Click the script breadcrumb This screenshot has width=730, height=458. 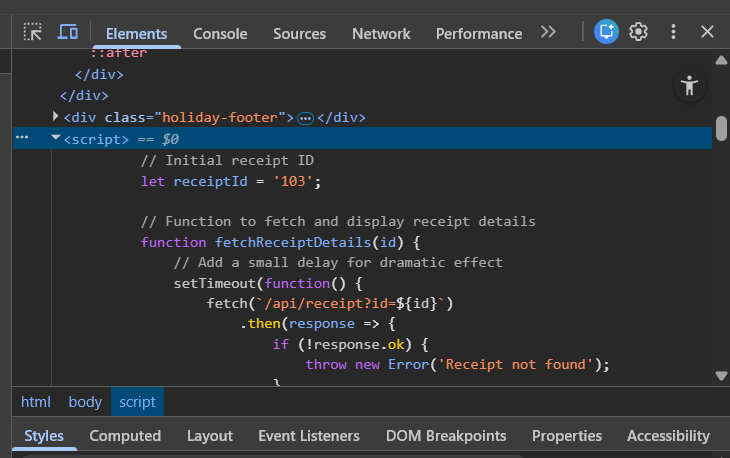137,402
